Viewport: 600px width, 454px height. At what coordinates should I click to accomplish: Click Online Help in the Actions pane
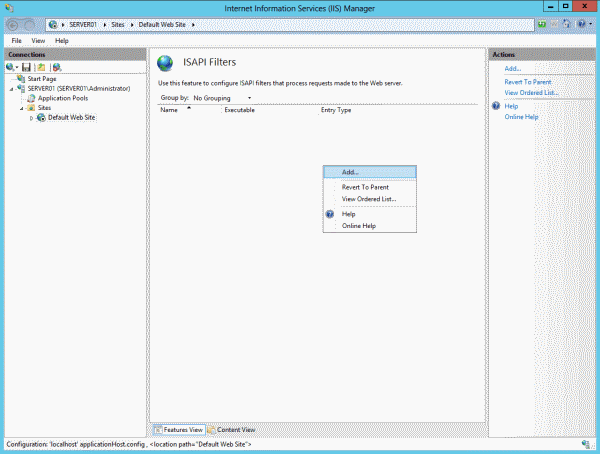(521, 117)
